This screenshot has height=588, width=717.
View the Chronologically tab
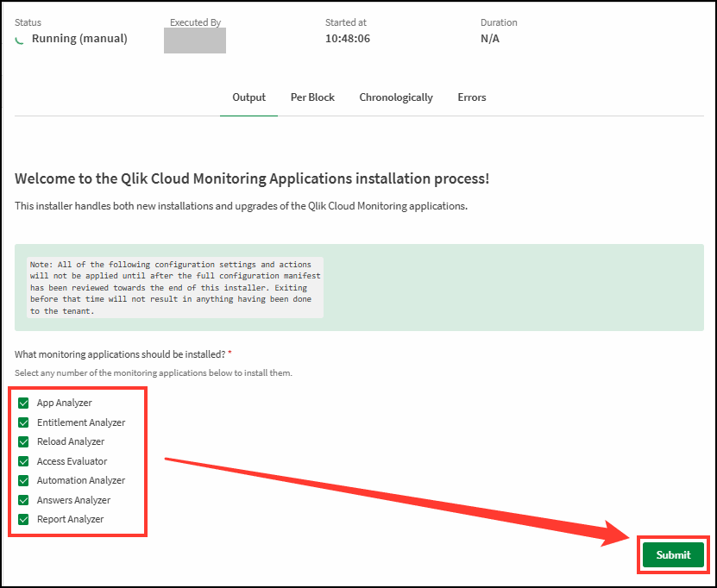[x=396, y=97]
